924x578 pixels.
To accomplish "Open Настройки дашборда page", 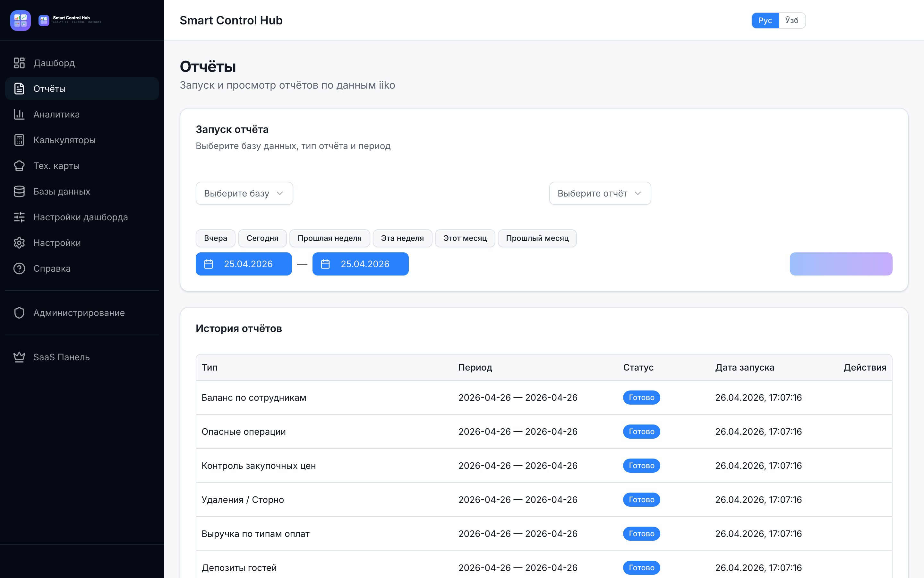I will [x=82, y=217].
